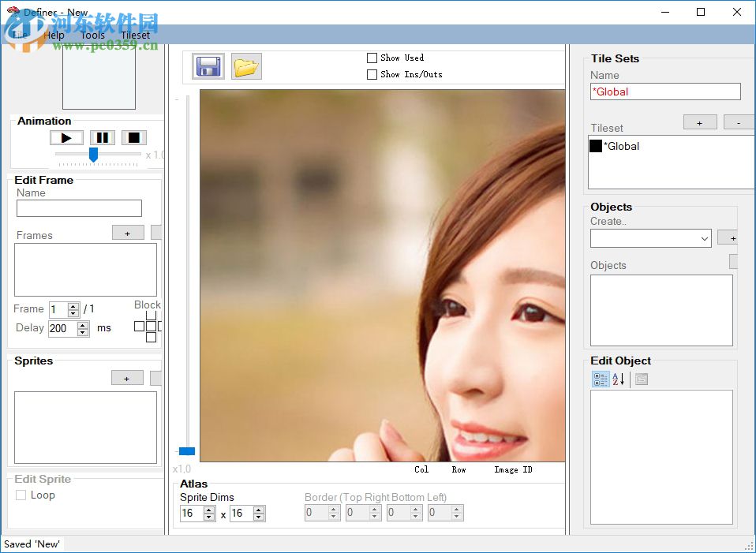The height and width of the screenshot is (553, 756).
Task: Play the animation
Action: coord(66,137)
